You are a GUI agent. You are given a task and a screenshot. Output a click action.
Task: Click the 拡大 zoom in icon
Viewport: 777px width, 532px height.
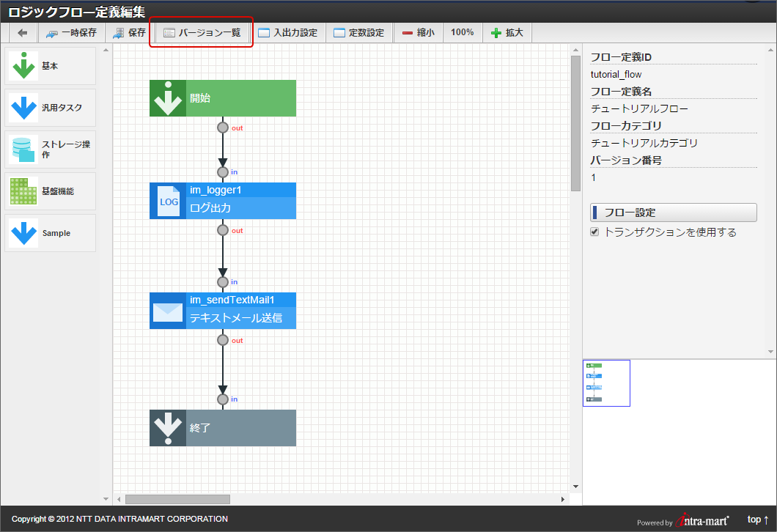506,32
